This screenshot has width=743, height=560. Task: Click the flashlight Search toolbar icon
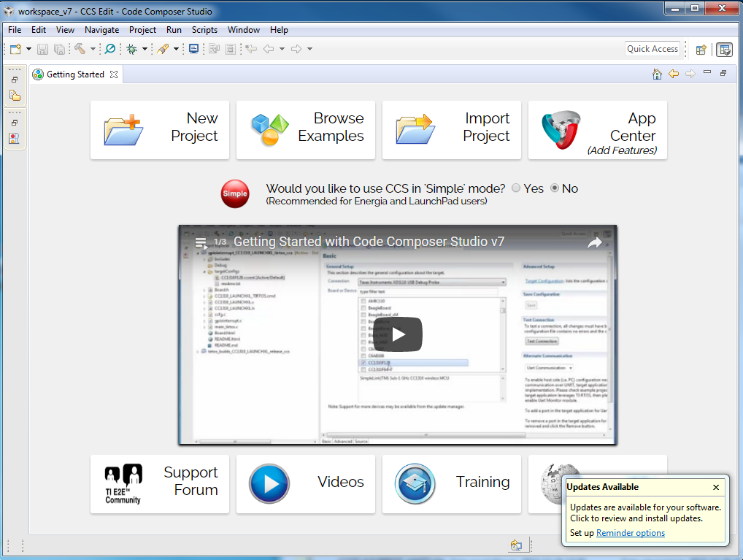click(163, 49)
